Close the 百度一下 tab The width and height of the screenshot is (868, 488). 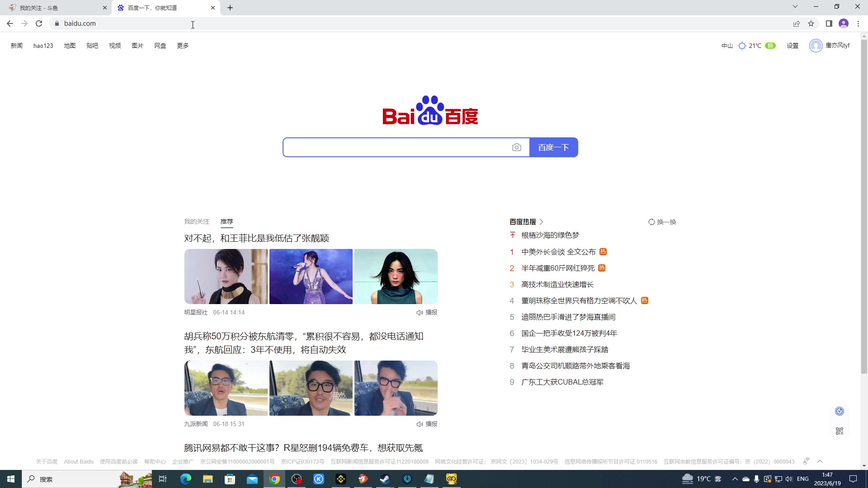click(x=213, y=8)
